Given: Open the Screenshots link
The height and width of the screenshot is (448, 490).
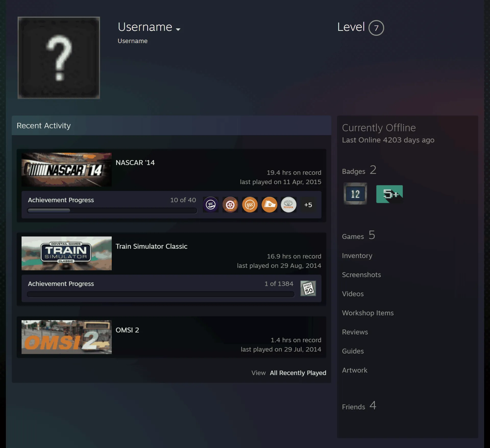Looking at the screenshot, I should [x=361, y=275].
